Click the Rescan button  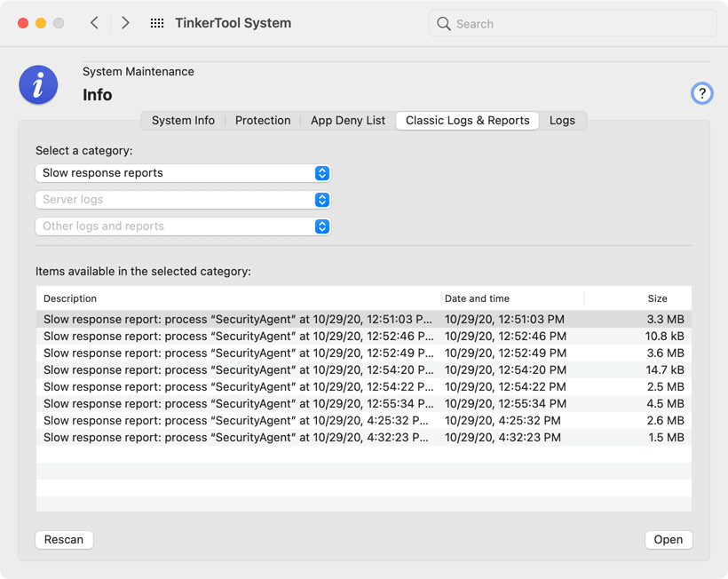tap(64, 540)
